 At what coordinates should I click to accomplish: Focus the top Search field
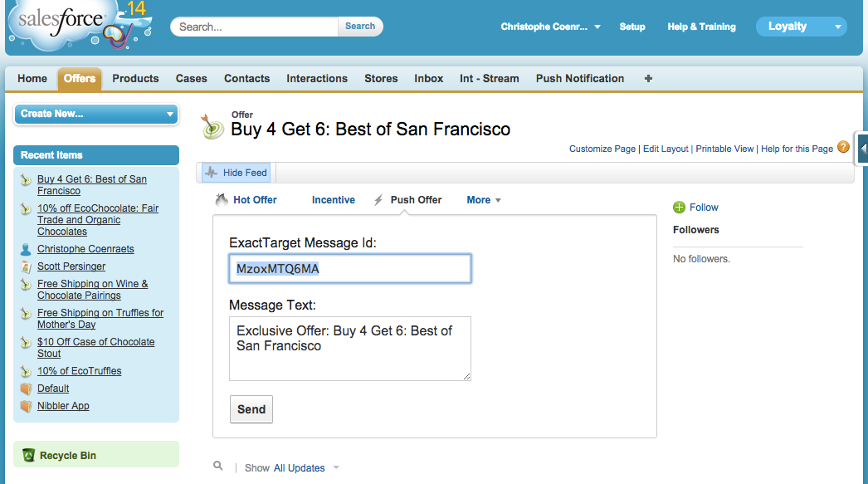pyautogui.click(x=255, y=27)
